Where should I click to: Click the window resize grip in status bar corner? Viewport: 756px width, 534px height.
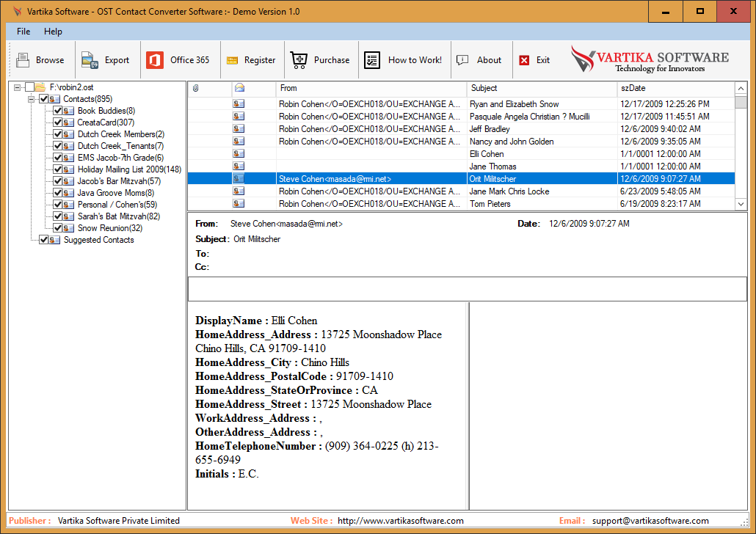744,522
